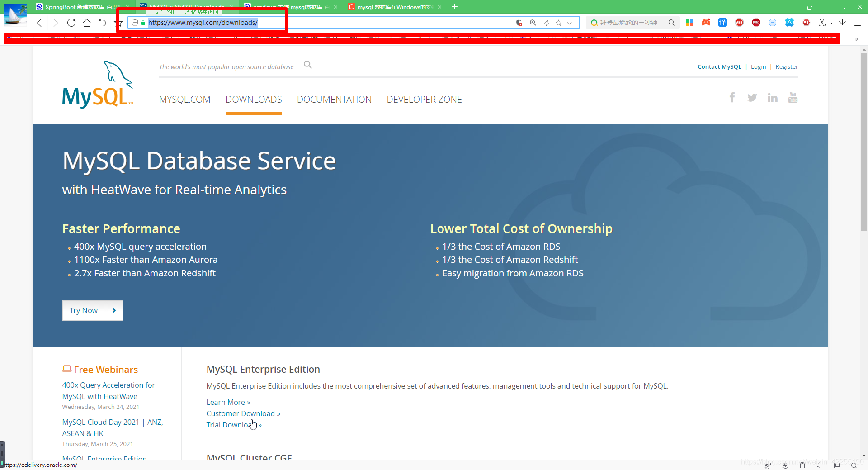Click the MySQL dolphin logo
Viewport: 868px width, 470px height.
98,85
